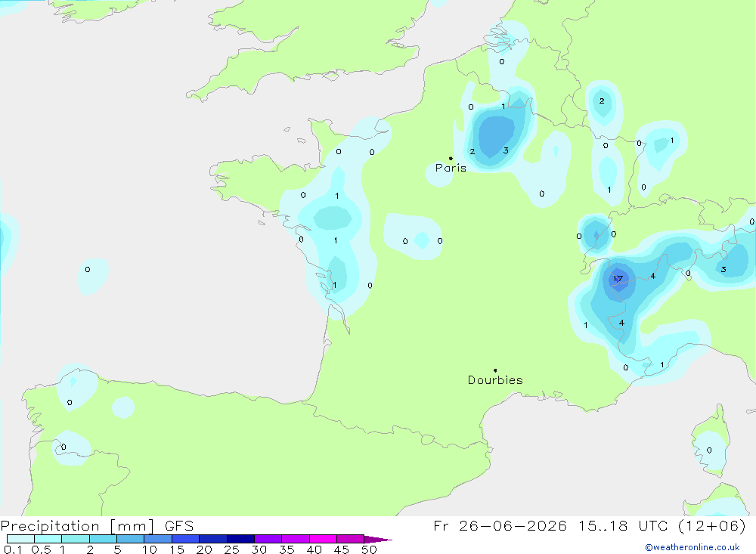This screenshot has width=756, height=554.
Task: Click the Paris city label
Action: pos(451,168)
